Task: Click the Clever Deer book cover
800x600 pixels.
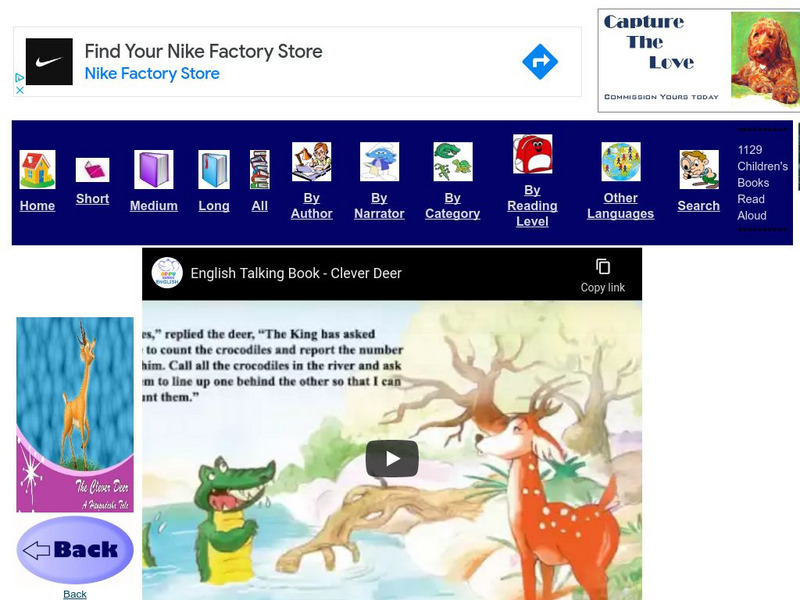Action: (x=75, y=415)
